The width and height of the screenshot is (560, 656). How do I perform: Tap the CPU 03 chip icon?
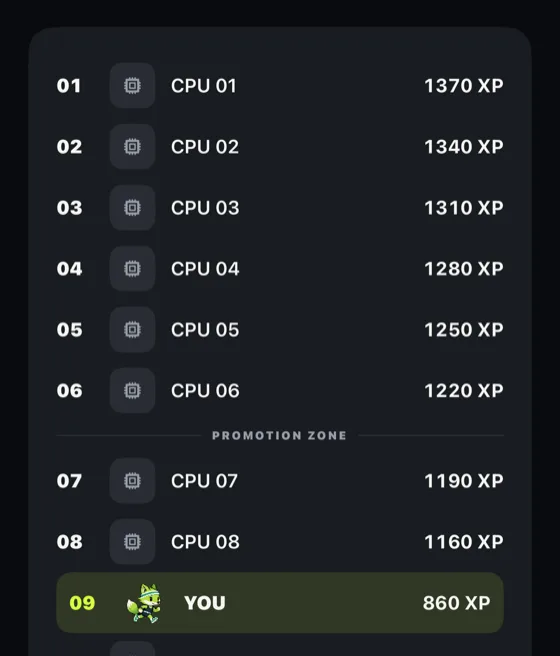[132, 208]
